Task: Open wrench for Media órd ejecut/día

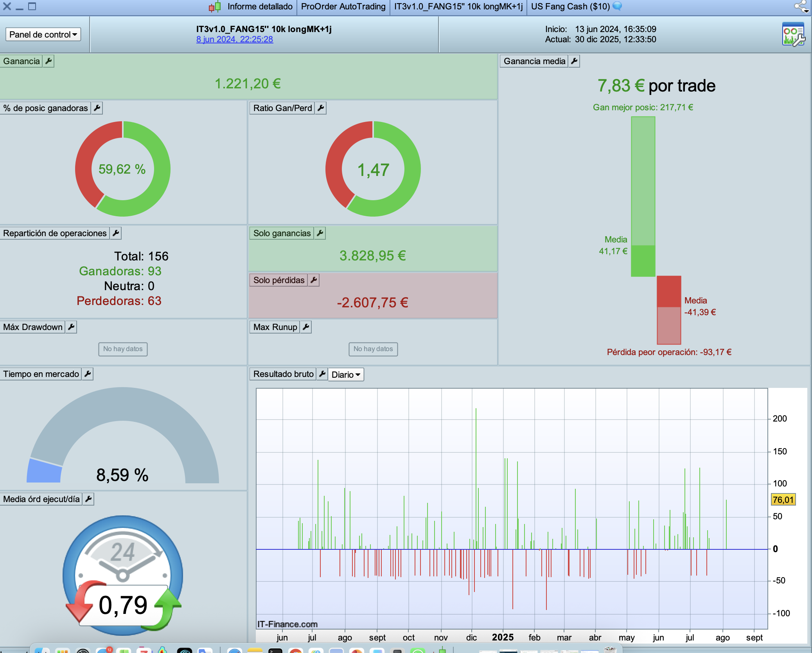Action: click(89, 499)
